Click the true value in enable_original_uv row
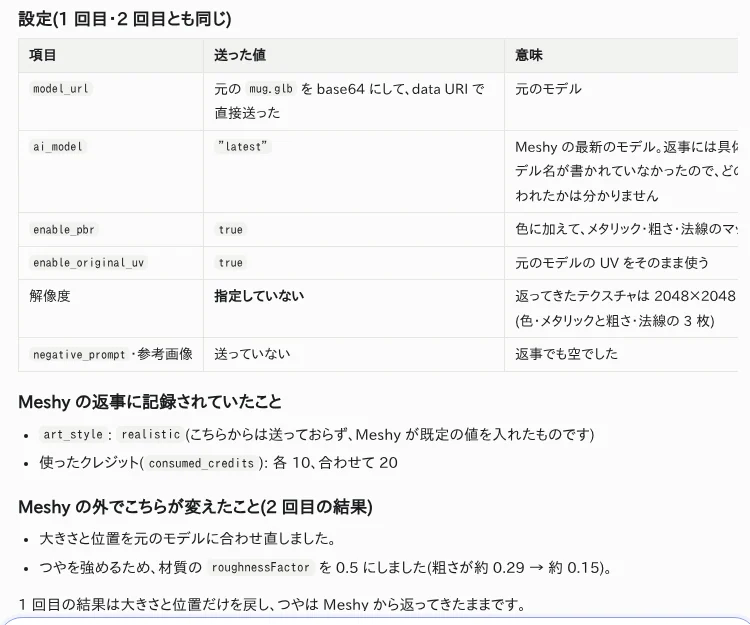The image size is (750, 625). (231, 263)
